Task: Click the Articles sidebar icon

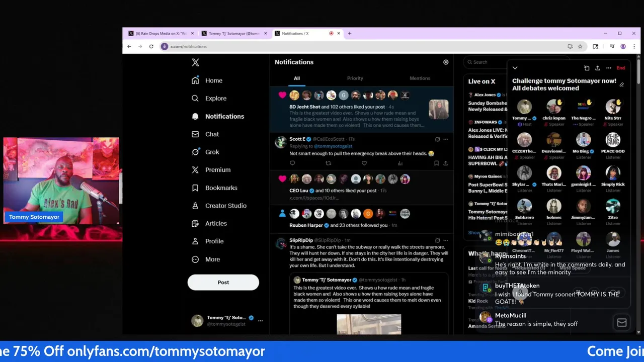Action: coord(195,223)
